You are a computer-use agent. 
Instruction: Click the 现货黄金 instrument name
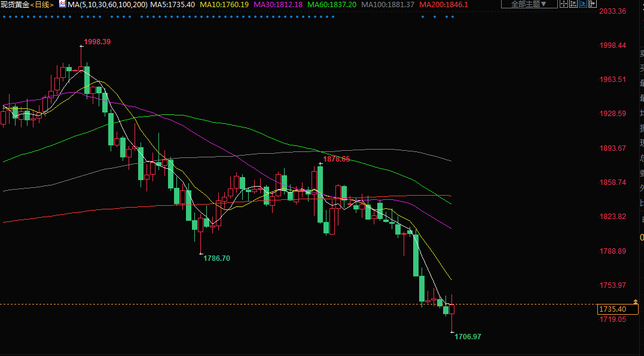[14, 4]
